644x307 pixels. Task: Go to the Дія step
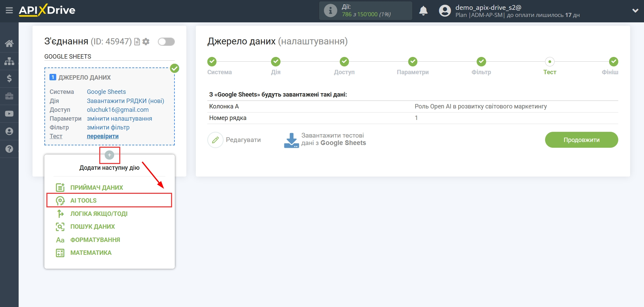pos(276,62)
